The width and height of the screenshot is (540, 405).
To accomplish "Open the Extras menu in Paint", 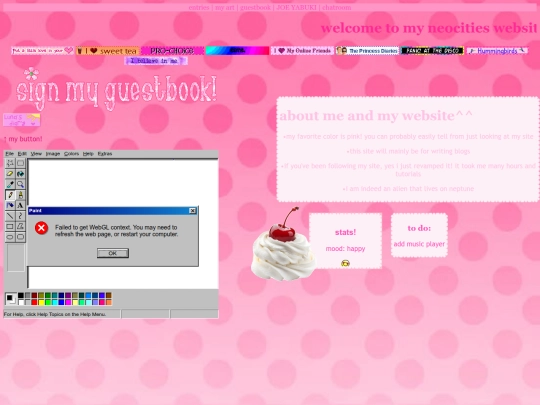I will pos(105,154).
